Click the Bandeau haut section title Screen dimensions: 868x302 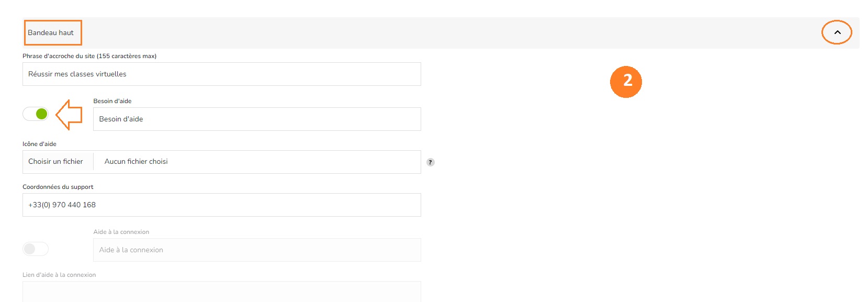pyautogui.click(x=51, y=32)
